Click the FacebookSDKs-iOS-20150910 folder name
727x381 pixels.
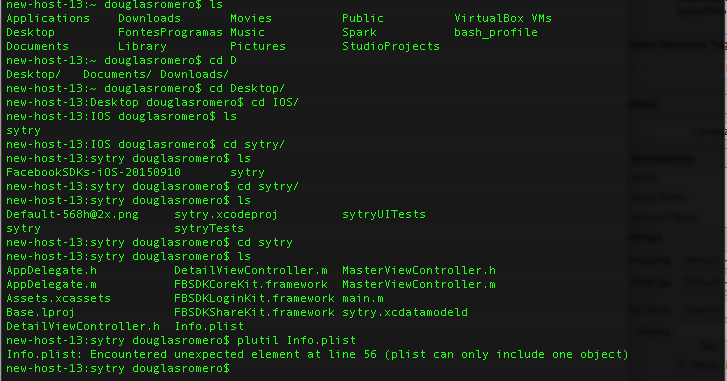point(93,172)
